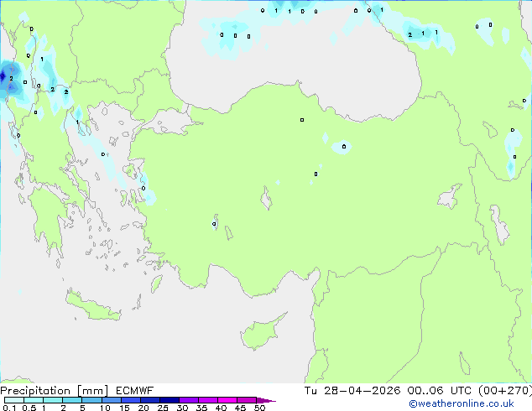Click the '28-04-2026' date text

pos(362,391)
